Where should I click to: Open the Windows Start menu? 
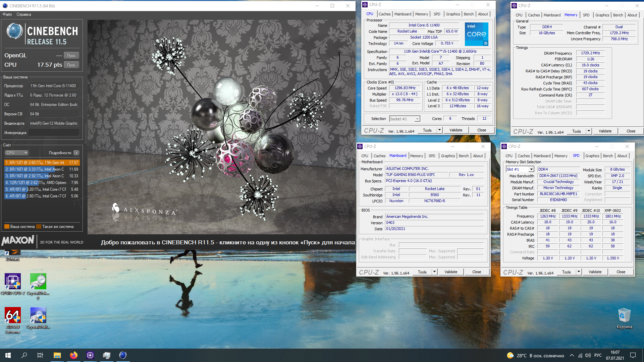8,355
